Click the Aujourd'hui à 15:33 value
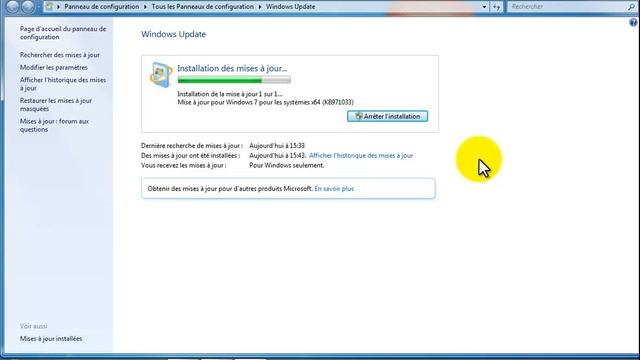 tap(277, 146)
